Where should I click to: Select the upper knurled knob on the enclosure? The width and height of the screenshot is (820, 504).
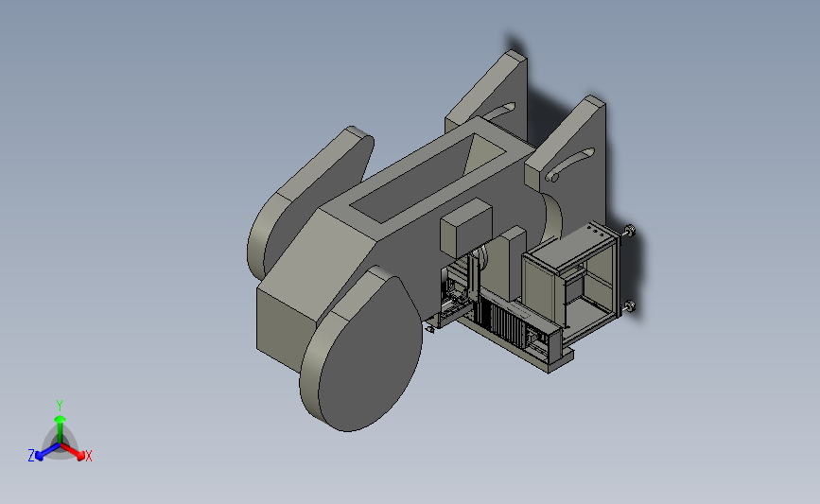click(630, 231)
